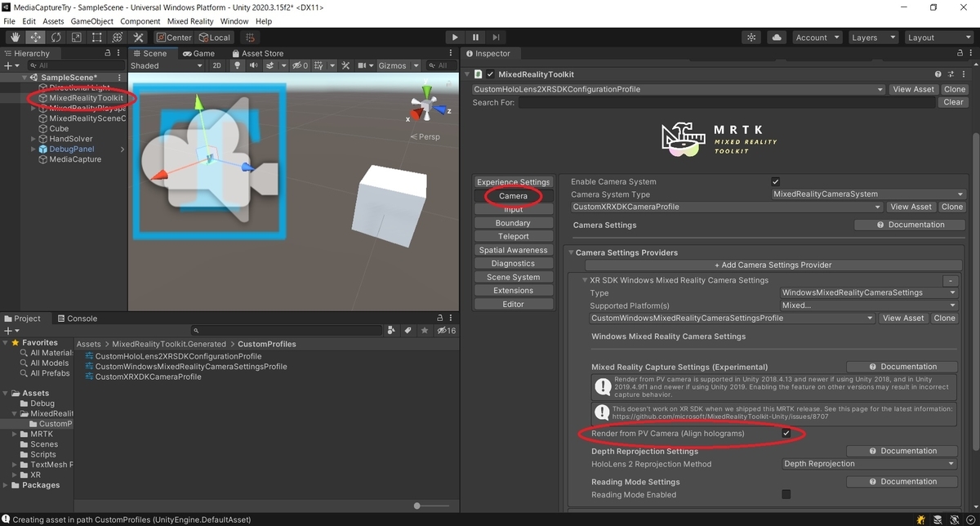Click Add Camera Settings Provider button
This screenshot has width=980, height=526.
[x=773, y=265]
